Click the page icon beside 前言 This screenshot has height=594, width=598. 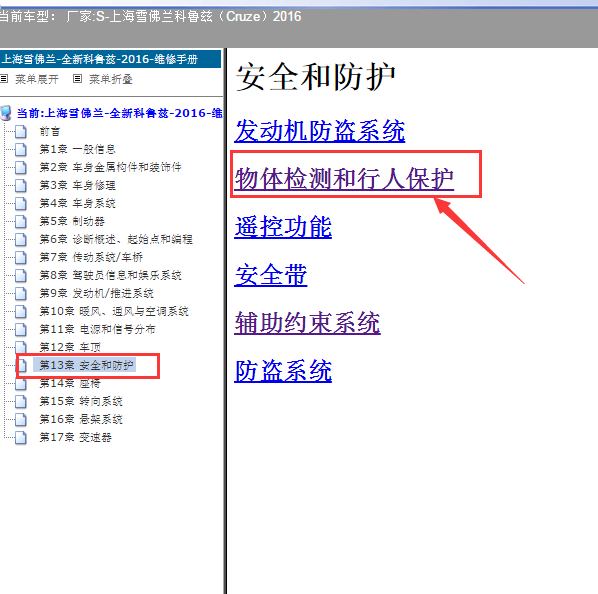point(21,132)
